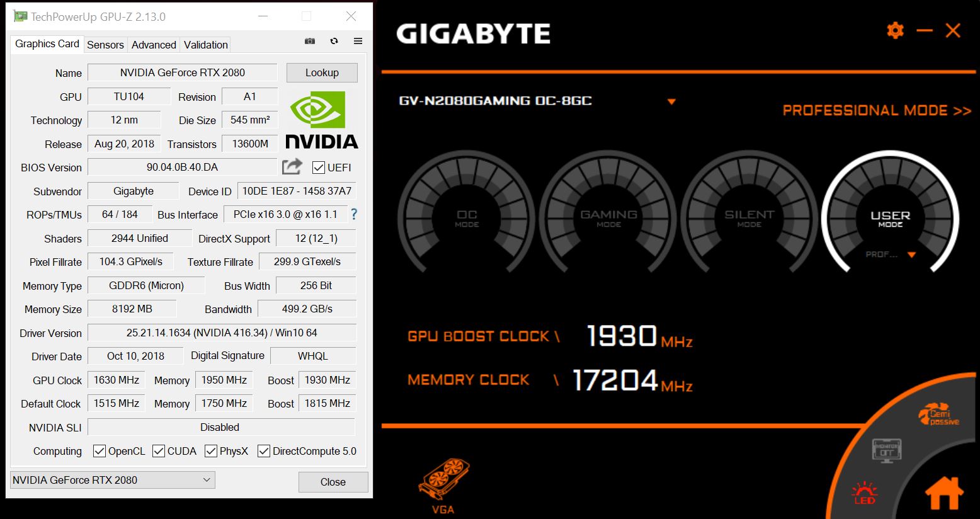Click the GIGABYTE logo
Viewport: 980px width, 519px height.
(473, 33)
